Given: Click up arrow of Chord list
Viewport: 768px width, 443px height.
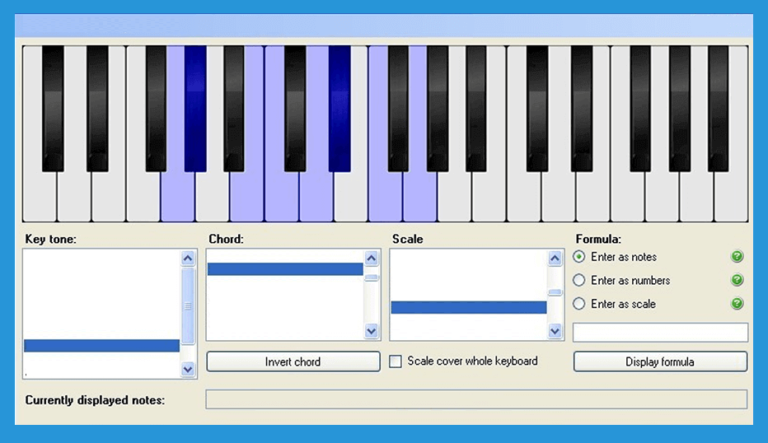Looking at the screenshot, I should pyautogui.click(x=371, y=258).
